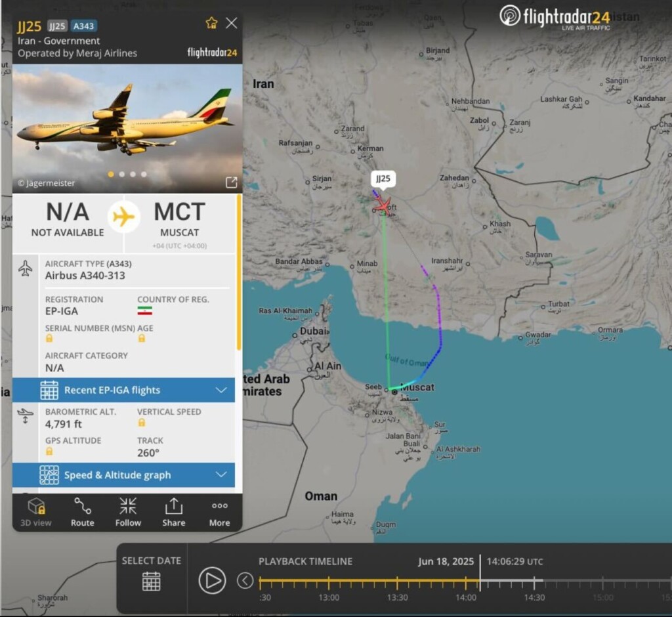This screenshot has width=672, height=617.
Task: Play the flight playback
Action: pyautogui.click(x=212, y=580)
